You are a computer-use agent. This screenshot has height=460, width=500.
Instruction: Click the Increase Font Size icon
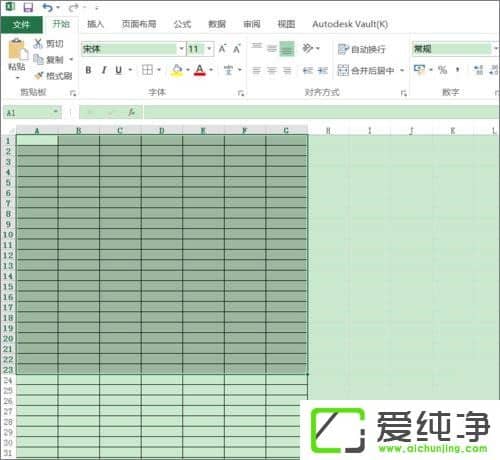222,49
